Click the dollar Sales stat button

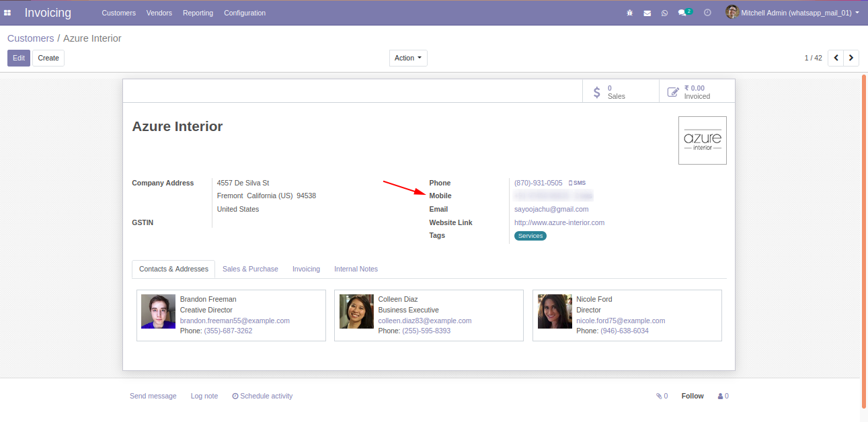click(621, 92)
